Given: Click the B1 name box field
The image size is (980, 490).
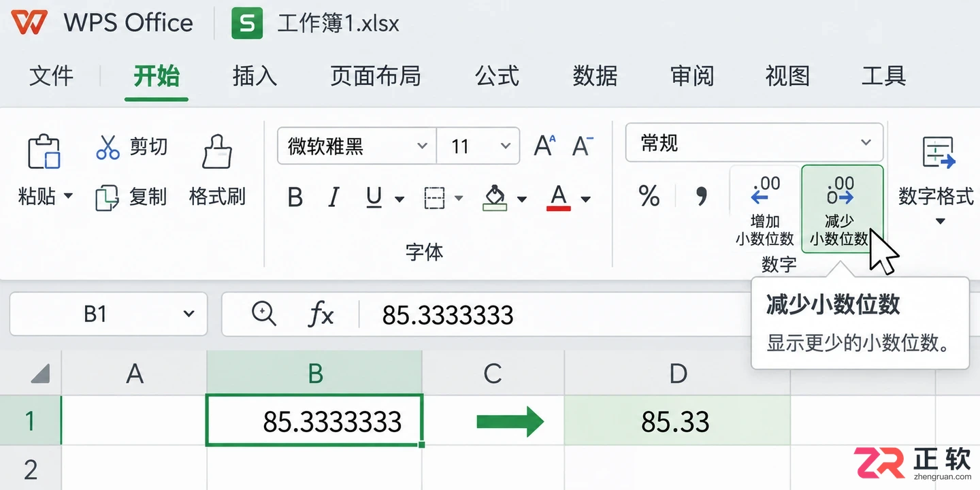Looking at the screenshot, I should [109, 314].
